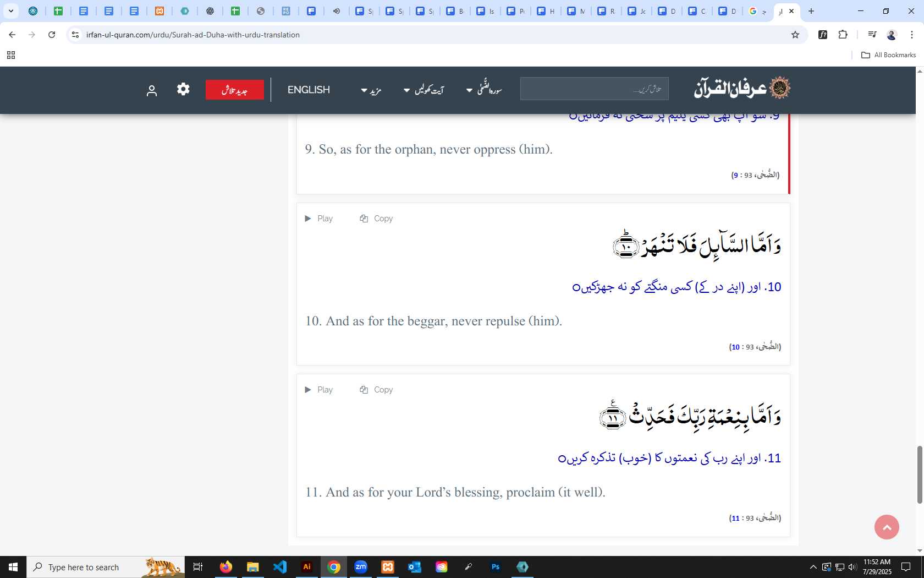Click the red advanced search button
The width and height of the screenshot is (924, 578).
coord(235,90)
